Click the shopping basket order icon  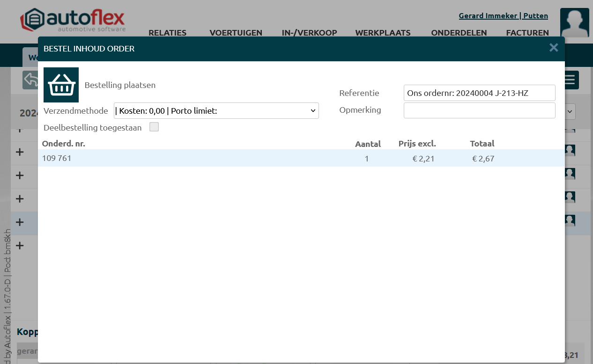pos(61,85)
